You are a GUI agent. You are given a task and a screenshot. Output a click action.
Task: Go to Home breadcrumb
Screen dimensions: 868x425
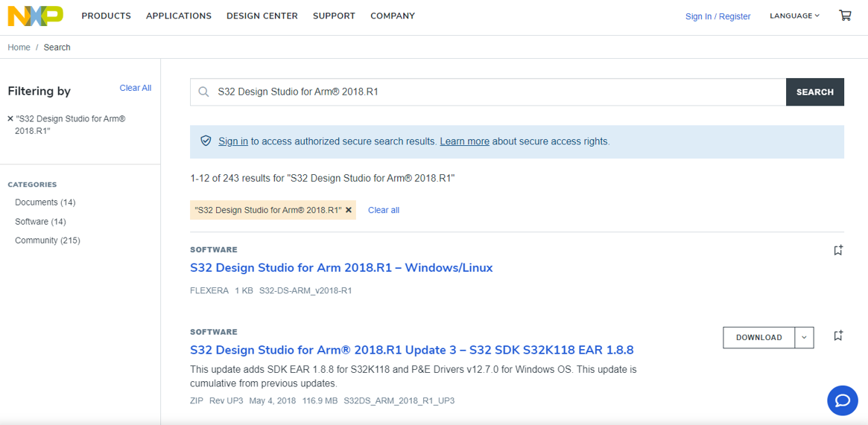[x=19, y=48]
